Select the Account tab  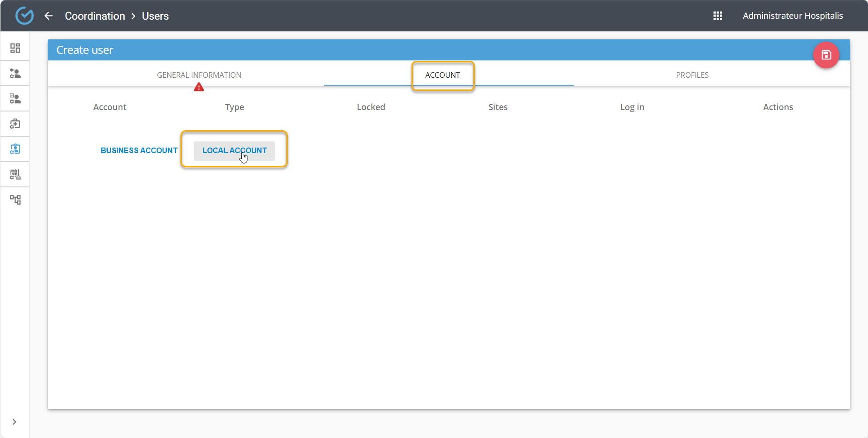[442, 75]
